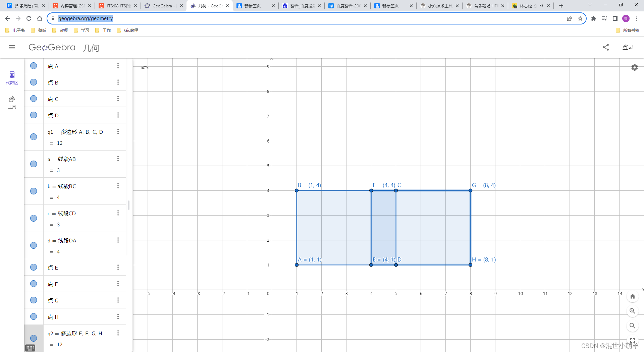Image resolution: width=644 pixels, height=352 pixels.
Task: Open the 电子书 bookmarks folder
Action: click(x=15, y=30)
